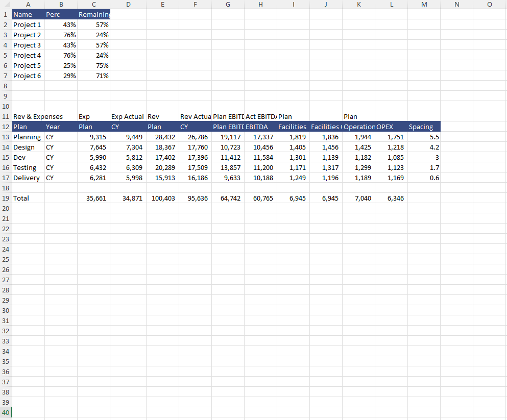Select the 'Planning' row label
Viewport: 507px width, 420px height.
29,137
